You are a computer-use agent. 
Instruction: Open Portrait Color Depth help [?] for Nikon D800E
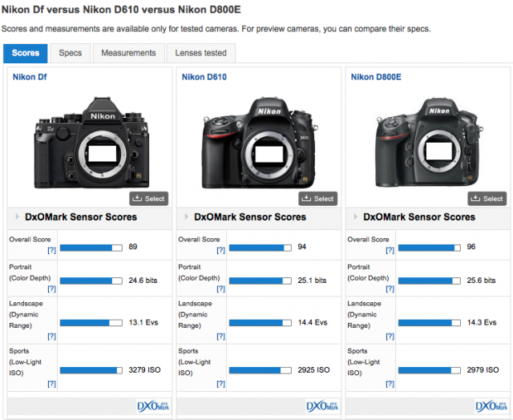(390, 289)
